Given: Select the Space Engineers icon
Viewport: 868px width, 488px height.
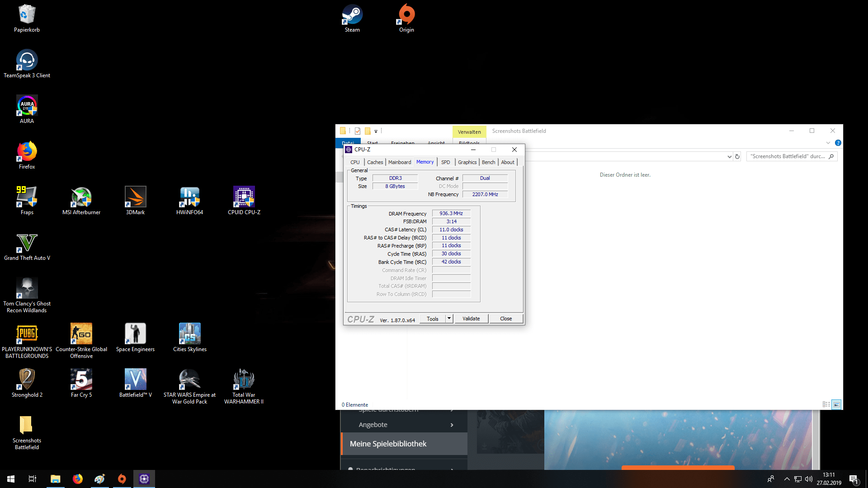Looking at the screenshot, I should (135, 338).
